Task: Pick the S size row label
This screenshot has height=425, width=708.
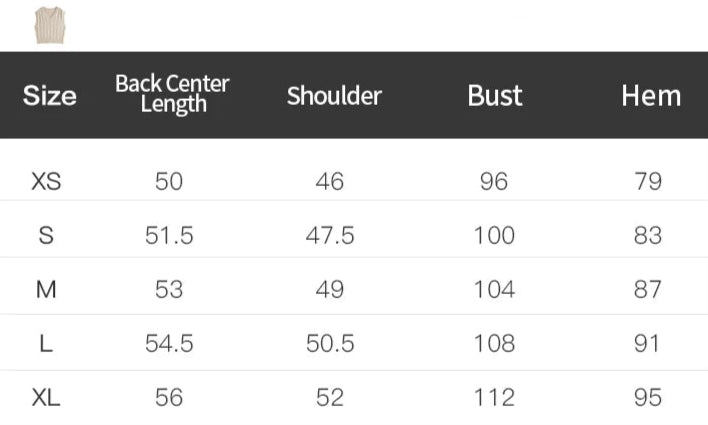Action: tap(47, 236)
